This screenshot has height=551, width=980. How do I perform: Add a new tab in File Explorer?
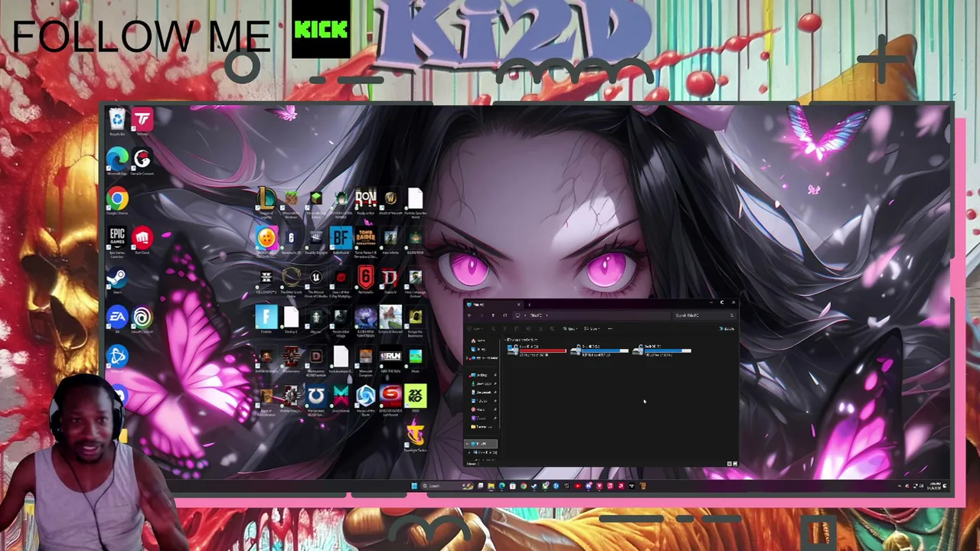coord(528,305)
